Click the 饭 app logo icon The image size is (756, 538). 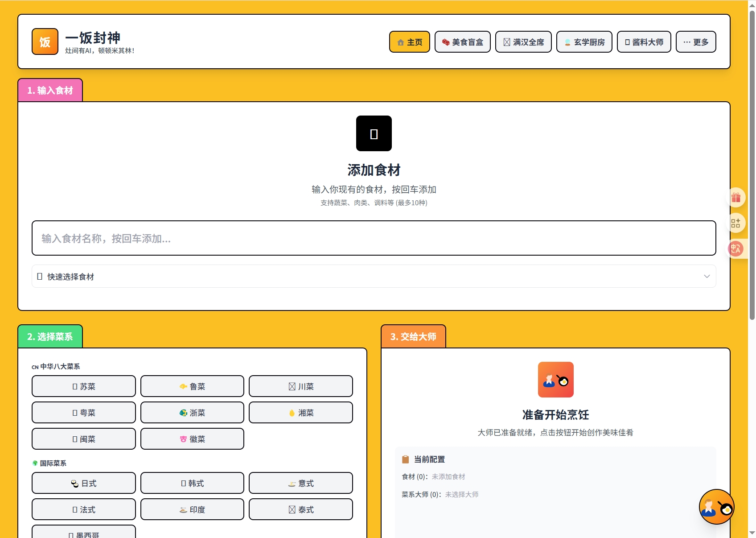pos(45,41)
